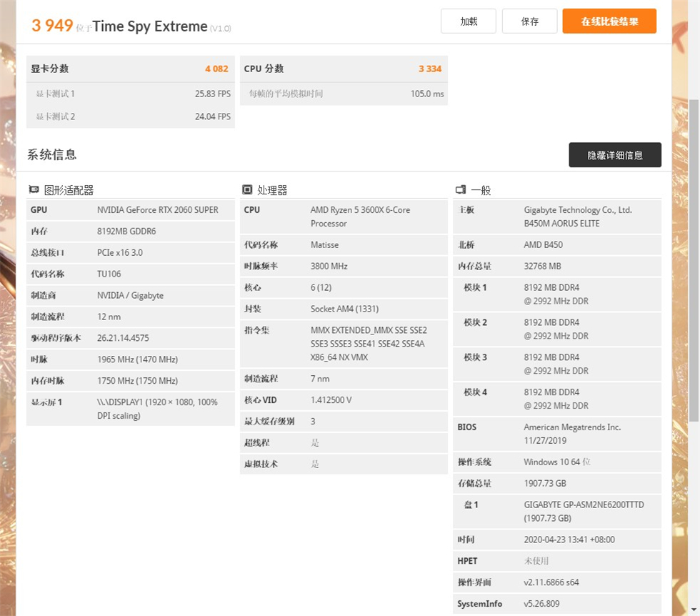This screenshot has height=616, width=700.
Task: Select the 6 (12) cores value
Action: pos(321,288)
